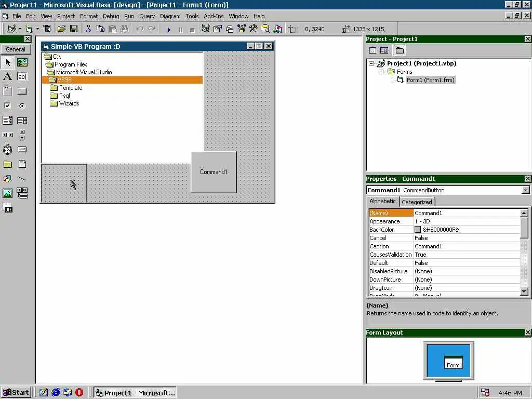Select the CommandButton tool in toolbox
The width and height of the screenshot is (532, 399).
[x=22, y=91]
